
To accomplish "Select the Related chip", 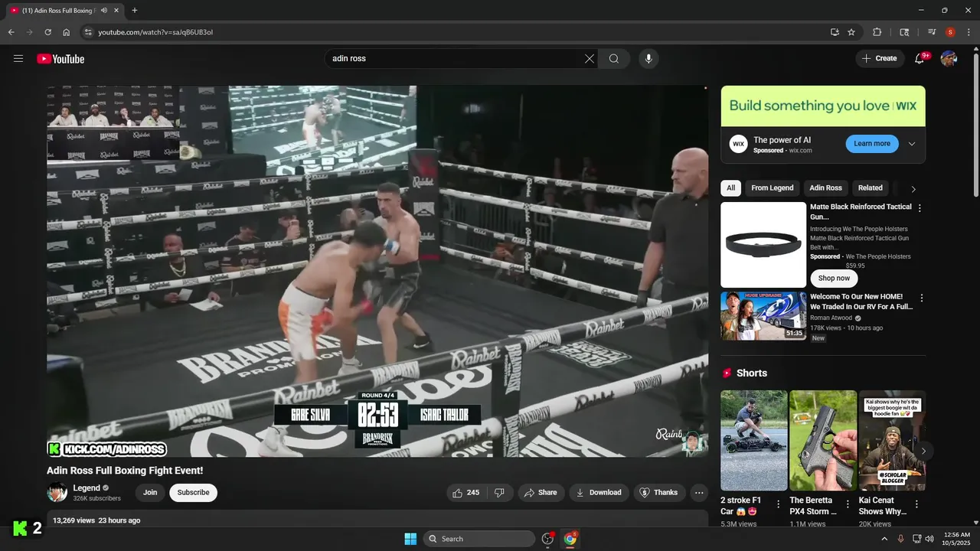I will pos(871,188).
